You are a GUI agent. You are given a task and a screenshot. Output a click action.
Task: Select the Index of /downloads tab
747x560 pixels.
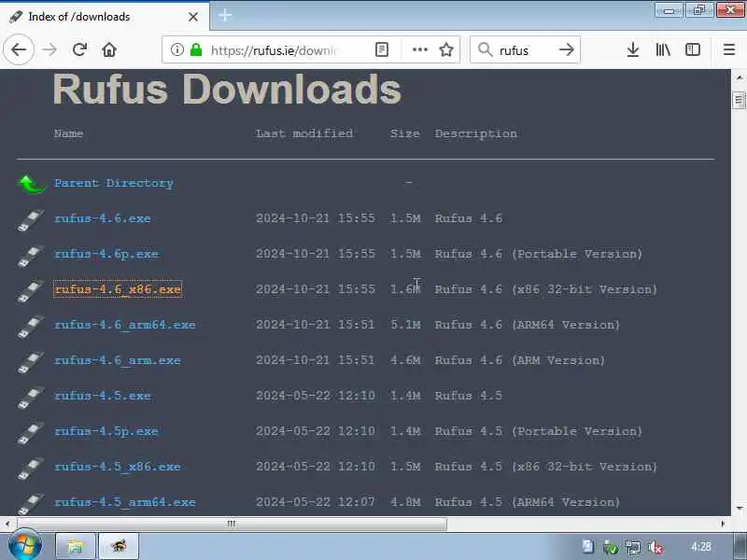click(x=105, y=17)
